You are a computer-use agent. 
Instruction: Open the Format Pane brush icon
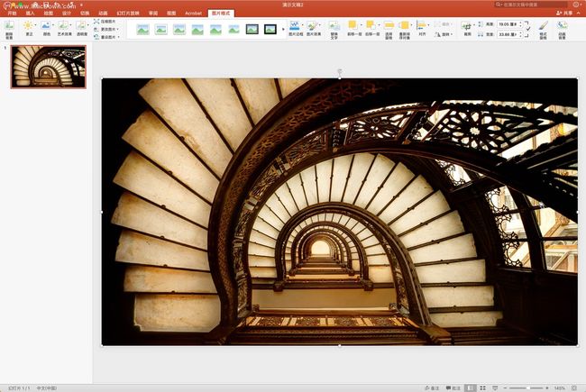pyautogui.click(x=544, y=26)
